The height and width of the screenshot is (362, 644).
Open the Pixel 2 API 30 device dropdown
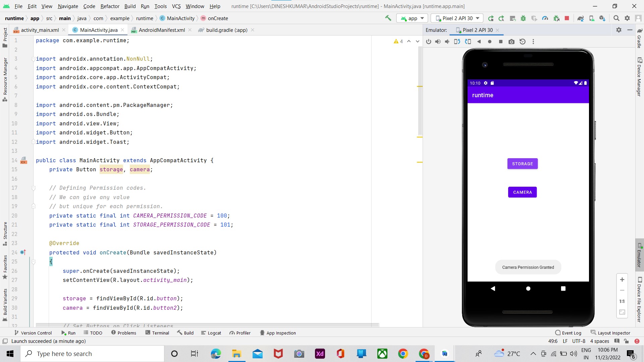tap(457, 18)
